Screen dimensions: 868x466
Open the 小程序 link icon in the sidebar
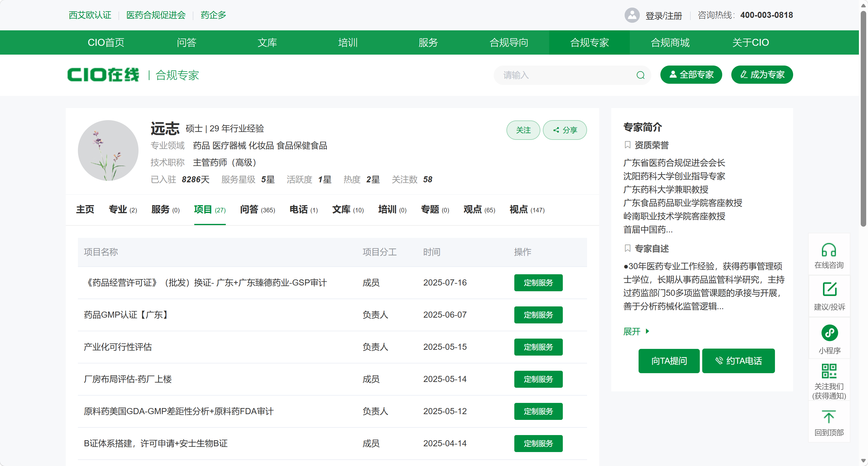coord(830,333)
